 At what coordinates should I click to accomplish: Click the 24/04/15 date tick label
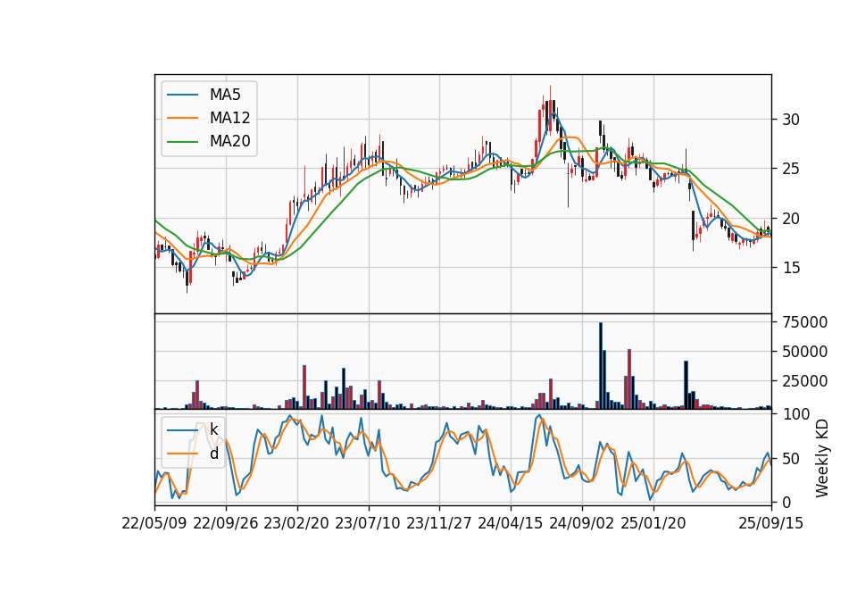[511, 523]
